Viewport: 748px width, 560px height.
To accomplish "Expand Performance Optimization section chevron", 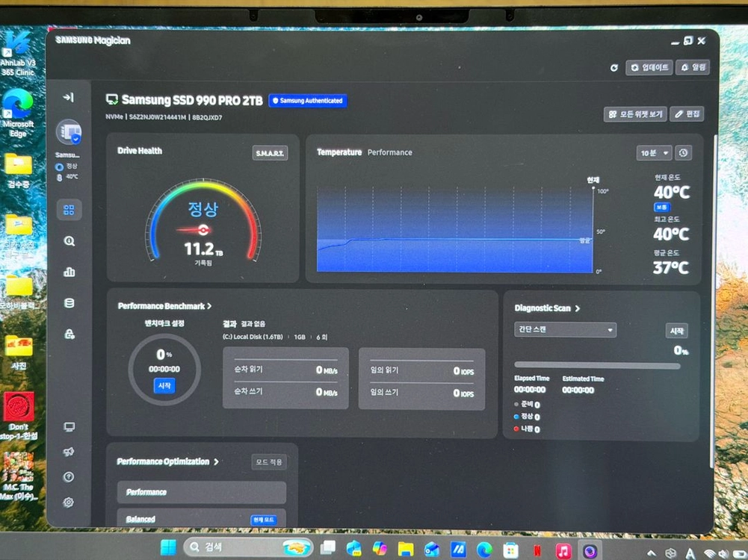I will [217, 462].
